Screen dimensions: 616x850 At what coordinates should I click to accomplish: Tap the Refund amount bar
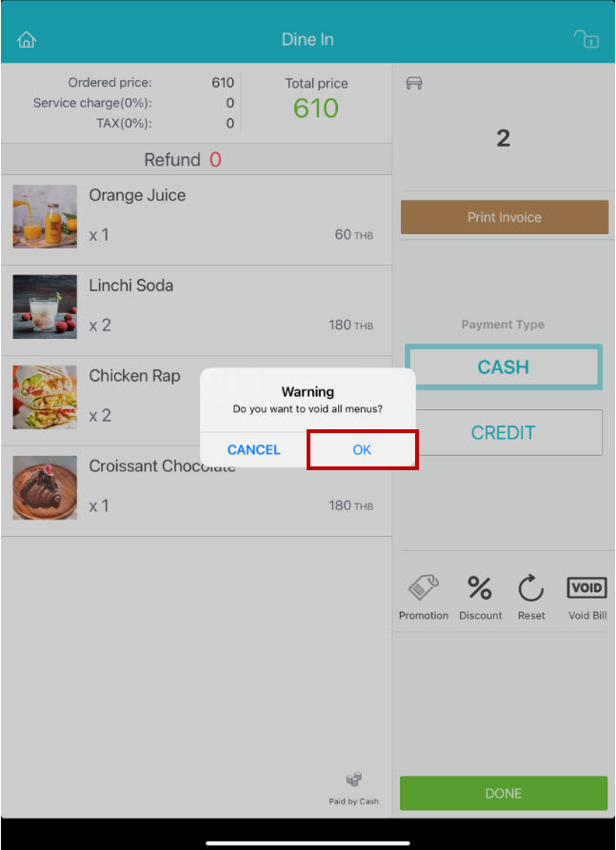point(196,159)
